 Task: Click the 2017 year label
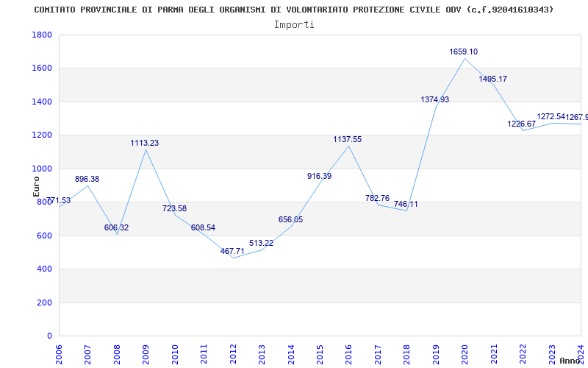tap(378, 354)
